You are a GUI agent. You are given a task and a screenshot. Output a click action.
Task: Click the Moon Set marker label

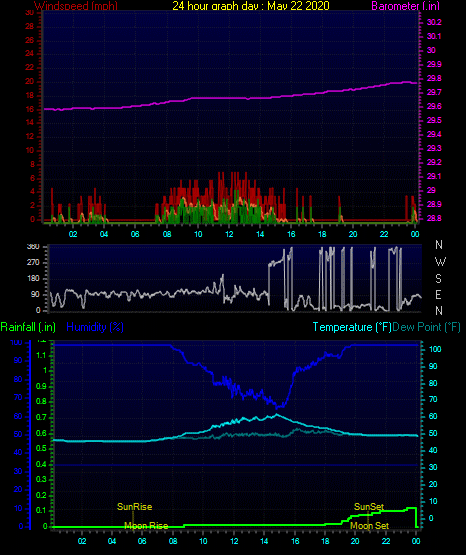click(x=369, y=526)
